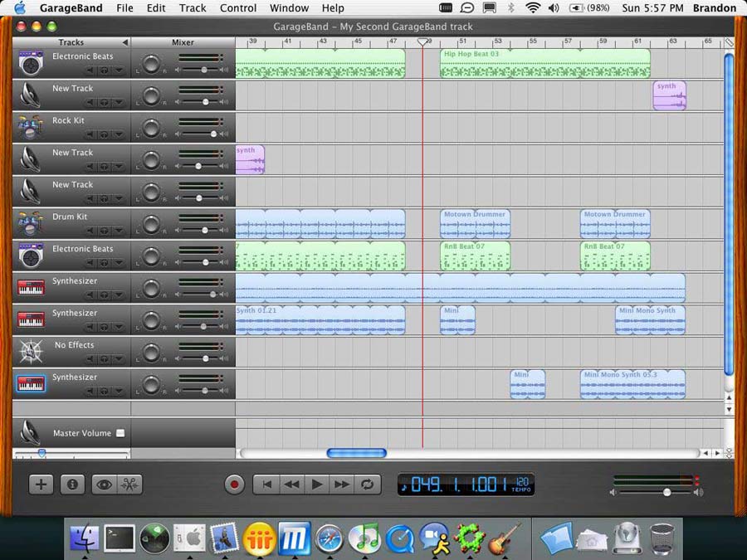Open QuickTime Player from the Dock

pyautogui.click(x=400, y=539)
